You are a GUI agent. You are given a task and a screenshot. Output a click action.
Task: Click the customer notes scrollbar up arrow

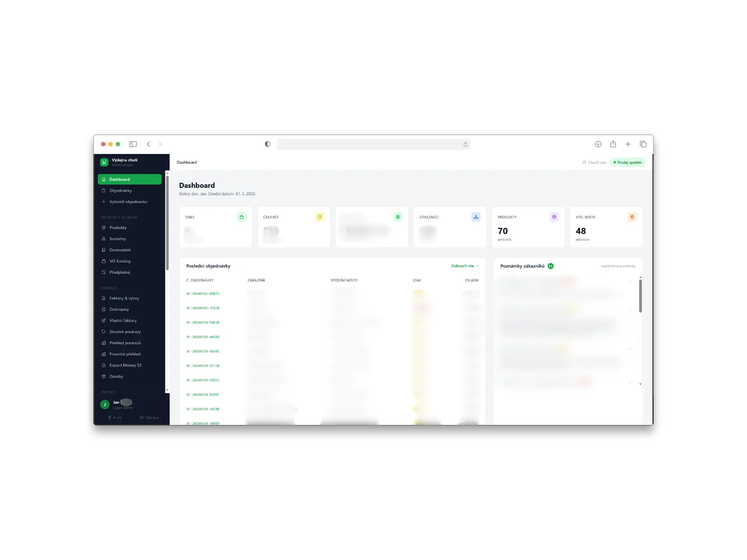pos(640,277)
